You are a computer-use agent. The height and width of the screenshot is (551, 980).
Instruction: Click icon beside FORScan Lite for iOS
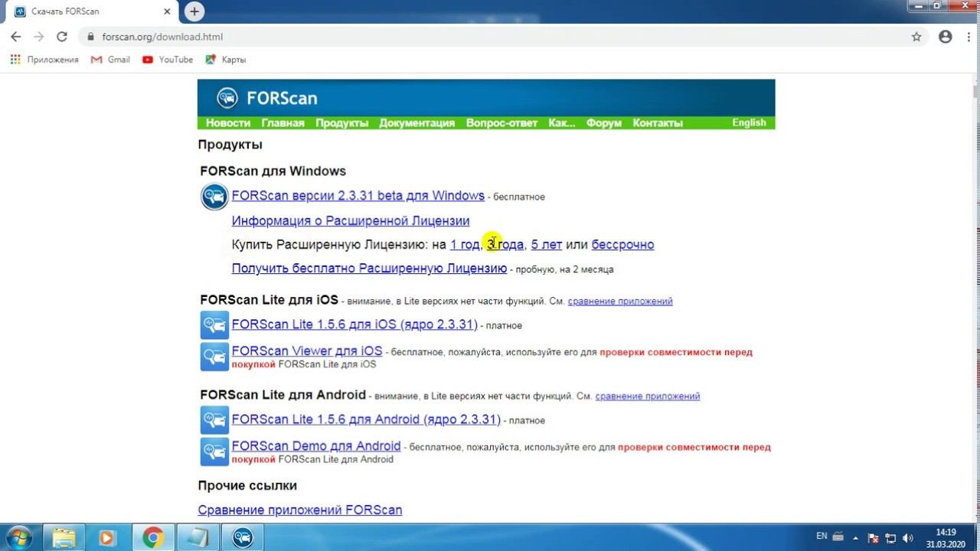coord(214,325)
